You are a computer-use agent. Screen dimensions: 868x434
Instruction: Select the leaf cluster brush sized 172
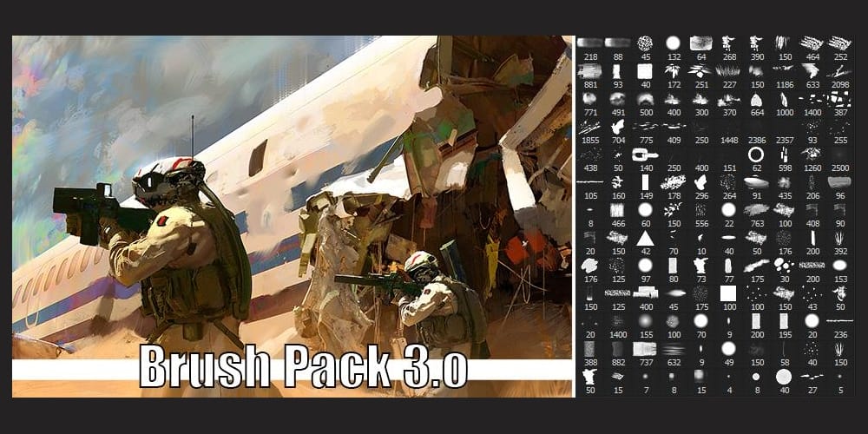[673, 71]
